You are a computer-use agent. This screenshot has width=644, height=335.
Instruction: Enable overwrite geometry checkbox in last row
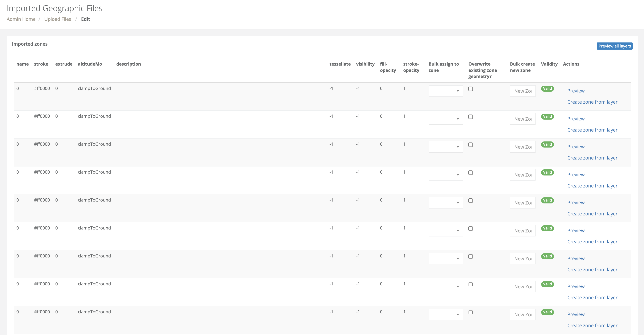click(470, 312)
